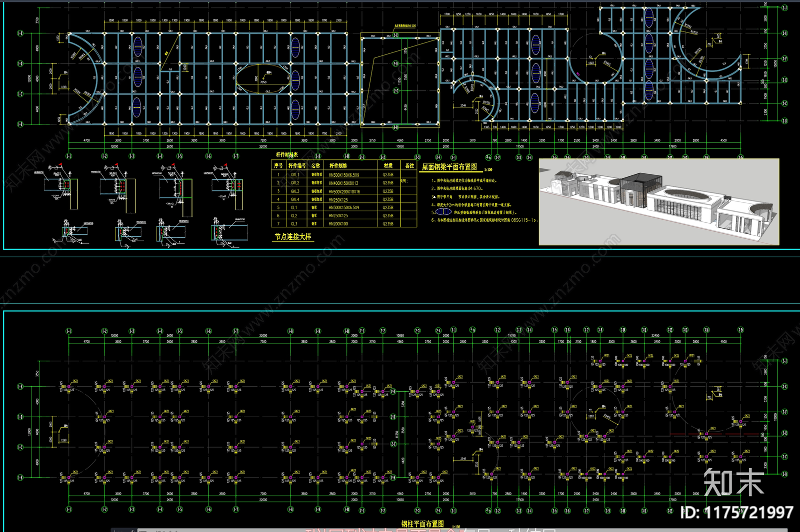Select the GL1 cell in the table
This screenshot has height=532, width=800.
pos(294,207)
